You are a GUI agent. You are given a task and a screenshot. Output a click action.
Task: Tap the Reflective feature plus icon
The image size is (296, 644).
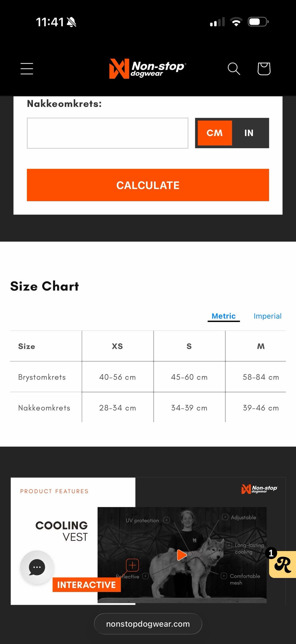[146, 576]
